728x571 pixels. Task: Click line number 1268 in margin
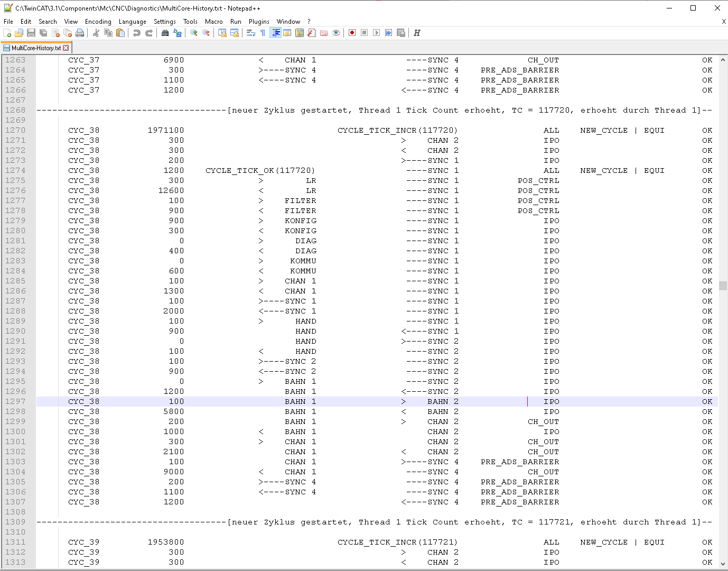tap(15, 110)
